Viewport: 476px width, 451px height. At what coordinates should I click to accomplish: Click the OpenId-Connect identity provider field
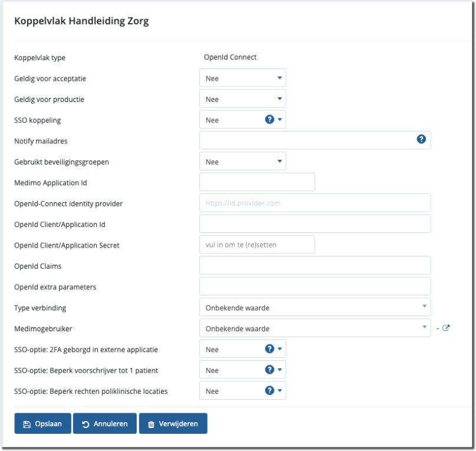coord(315,203)
